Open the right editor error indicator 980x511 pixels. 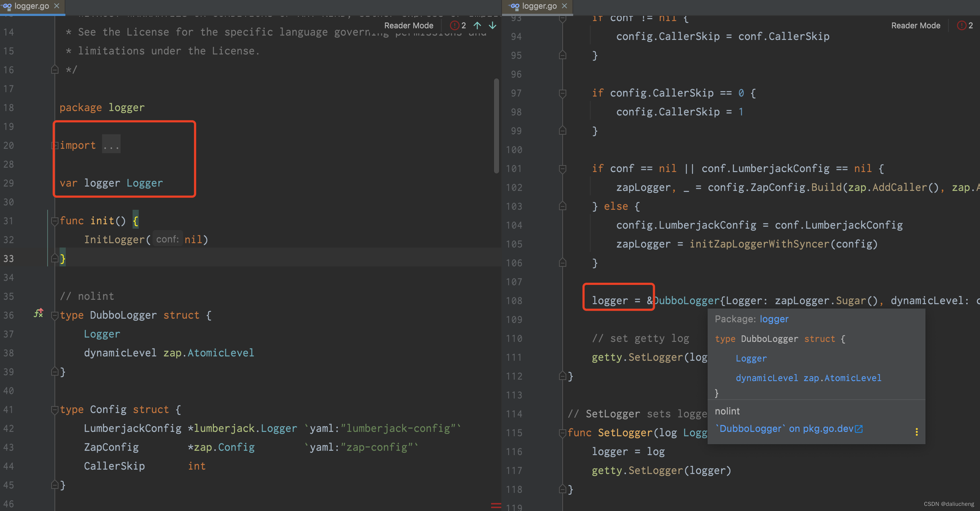pos(965,25)
